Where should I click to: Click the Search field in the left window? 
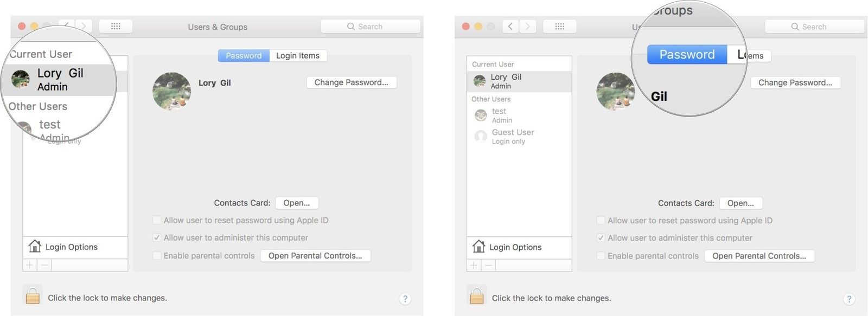click(371, 27)
